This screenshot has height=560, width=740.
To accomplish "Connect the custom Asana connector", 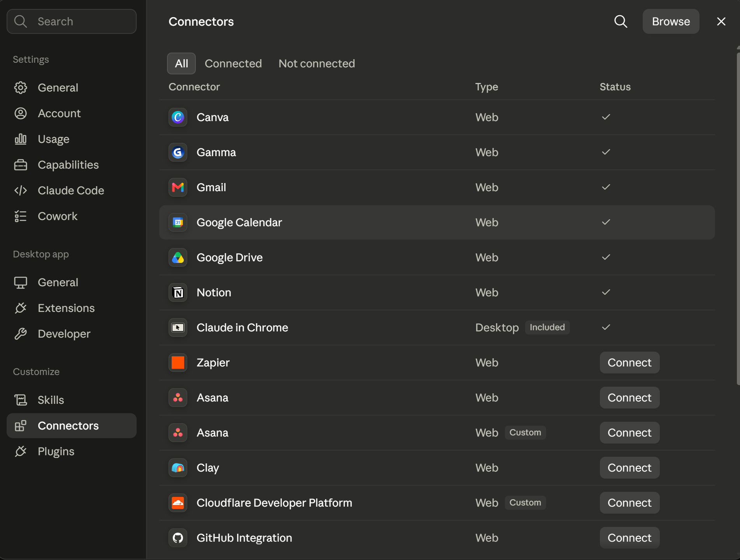I will (629, 433).
